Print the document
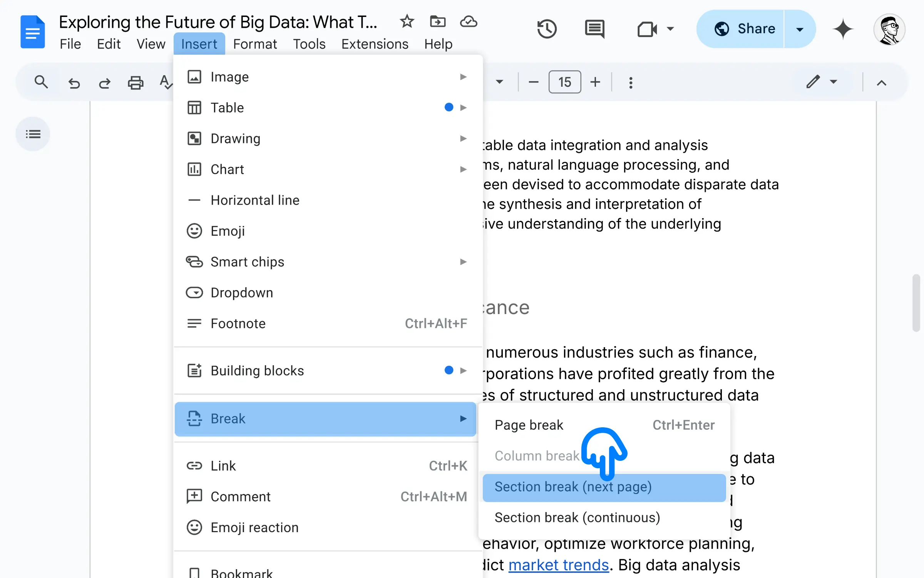 click(x=136, y=82)
